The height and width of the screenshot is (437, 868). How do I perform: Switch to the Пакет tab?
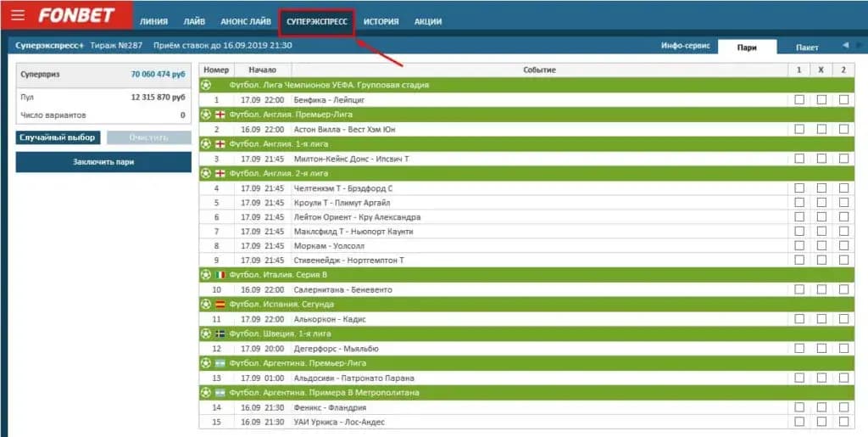pyautogui.click(x=807, y=47)
